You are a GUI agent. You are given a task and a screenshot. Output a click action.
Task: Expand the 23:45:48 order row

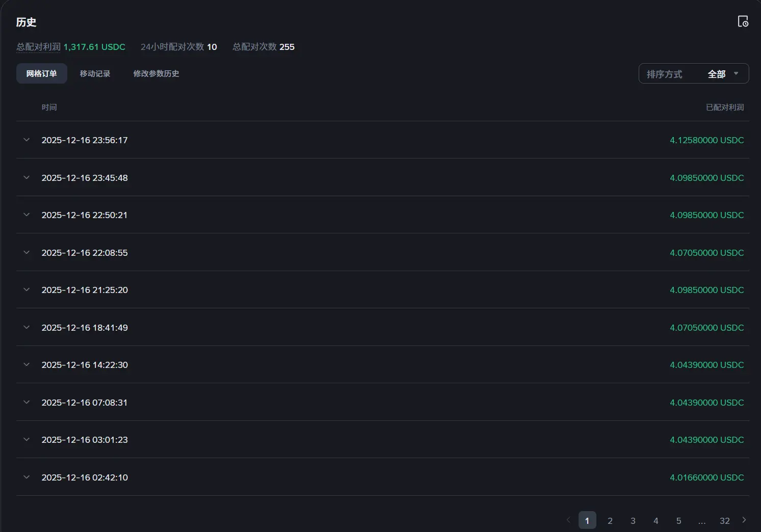click(x=27, y=177)
